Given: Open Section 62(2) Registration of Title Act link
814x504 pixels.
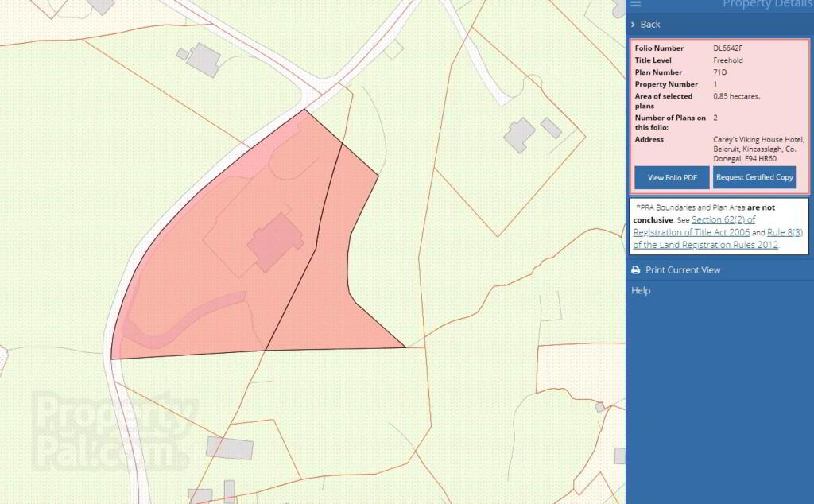Looking at the screenshot, I should click(693, 226).
